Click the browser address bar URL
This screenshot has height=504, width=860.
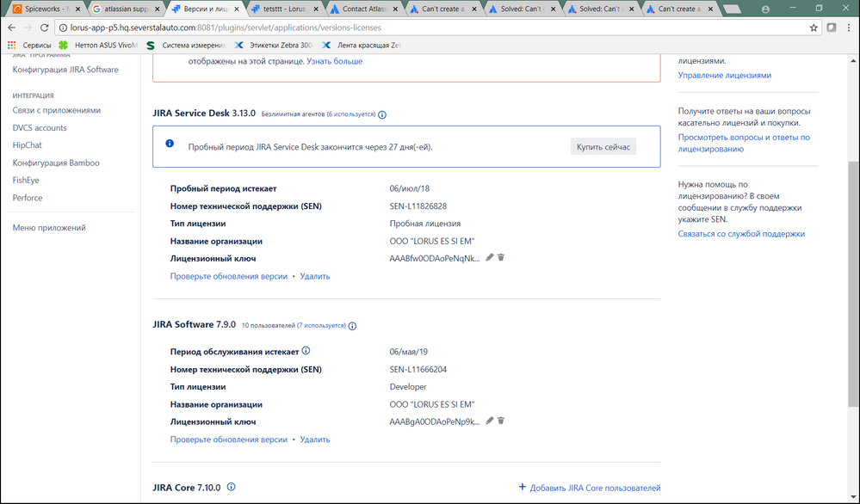(226, 28)
